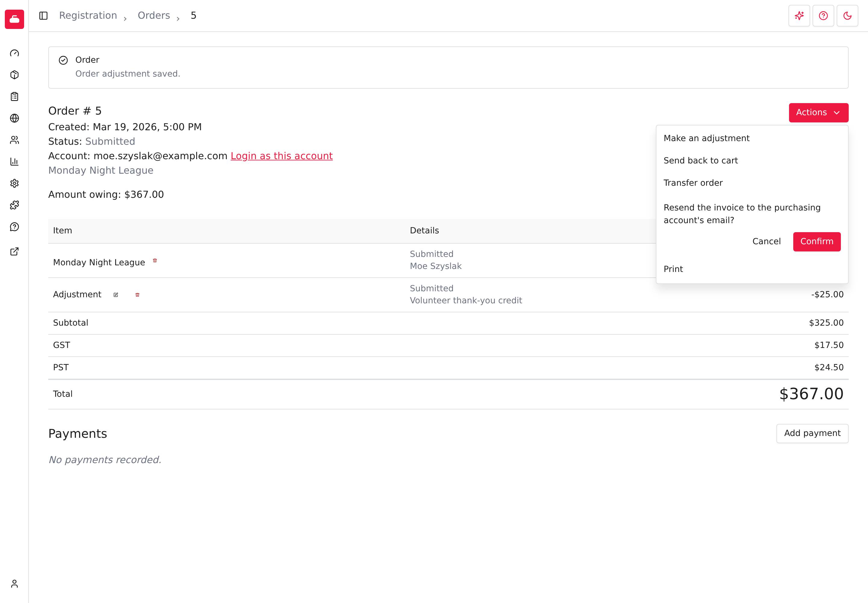Open the clipboard registration icon in sidebar
Image resolution: width=868 pixels, height=603 pixels.
(x=14, y=97)
